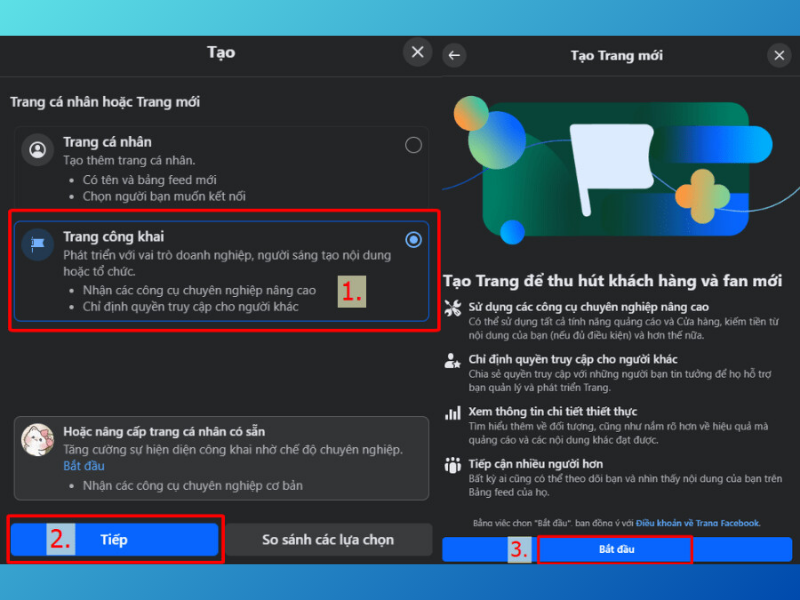This screenshot has width=800, height=600.
Task: Close the Tạo Trang mới panel
Action: (779, 55)
